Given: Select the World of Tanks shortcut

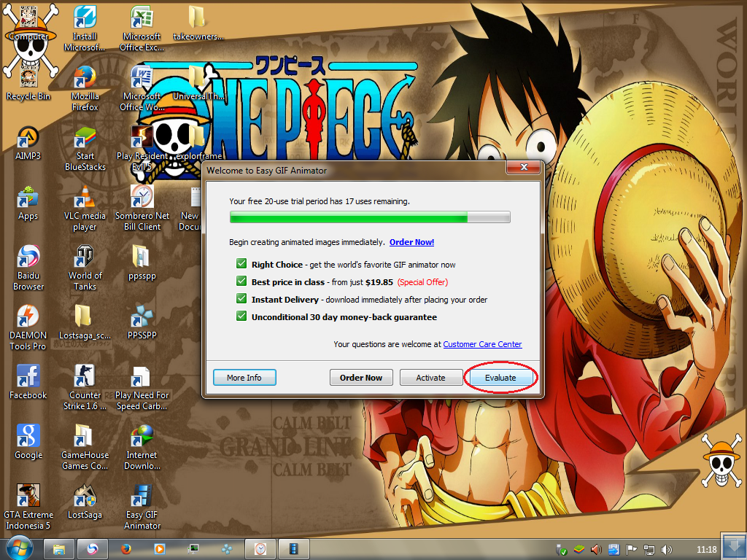Looking at the screenshot, I should click(85, 268).
